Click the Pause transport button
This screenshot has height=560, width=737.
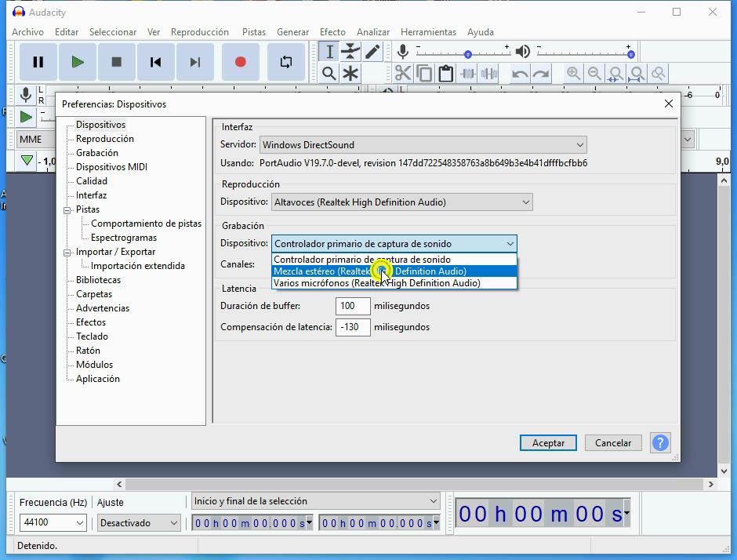tap(38, 62)
